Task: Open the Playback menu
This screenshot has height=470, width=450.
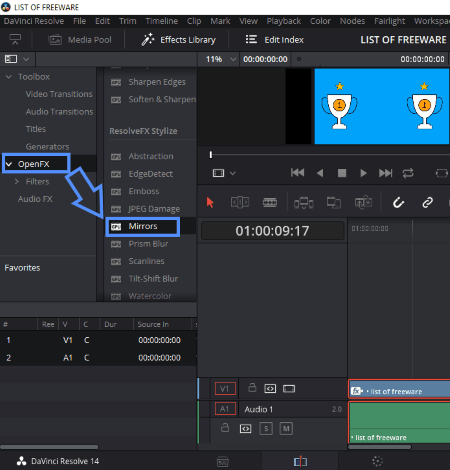Action: click(x=284, y=21)
